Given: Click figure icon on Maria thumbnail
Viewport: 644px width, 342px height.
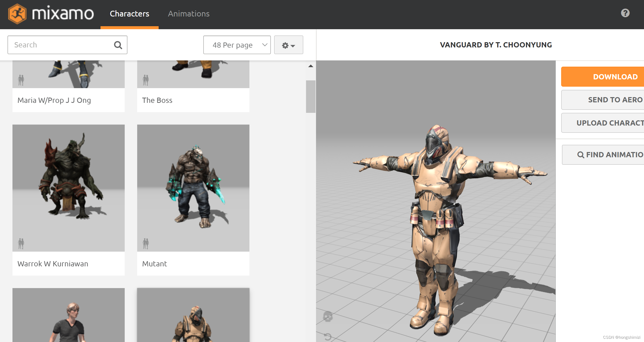Looking at the screenshot, I should tap(21, 80).
